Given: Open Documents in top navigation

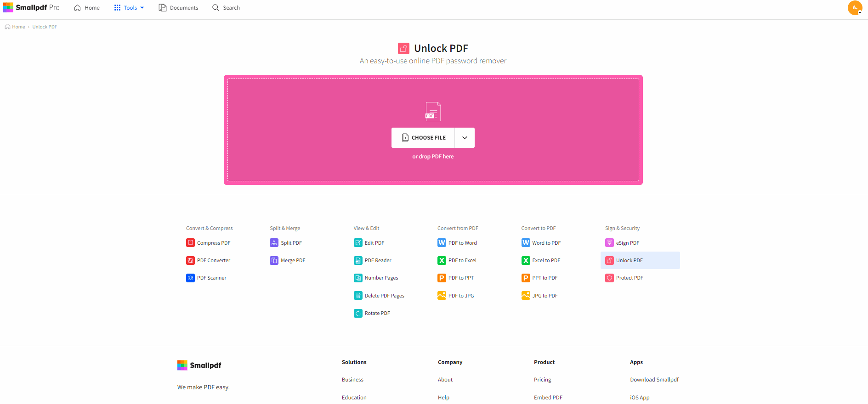Looking at the screenshot, I should tap(178, 8).
